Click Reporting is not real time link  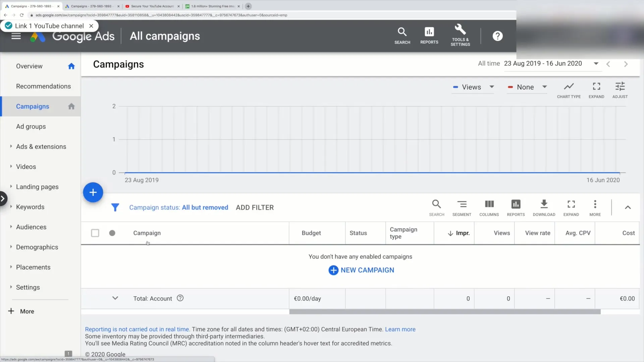[137, 329]
